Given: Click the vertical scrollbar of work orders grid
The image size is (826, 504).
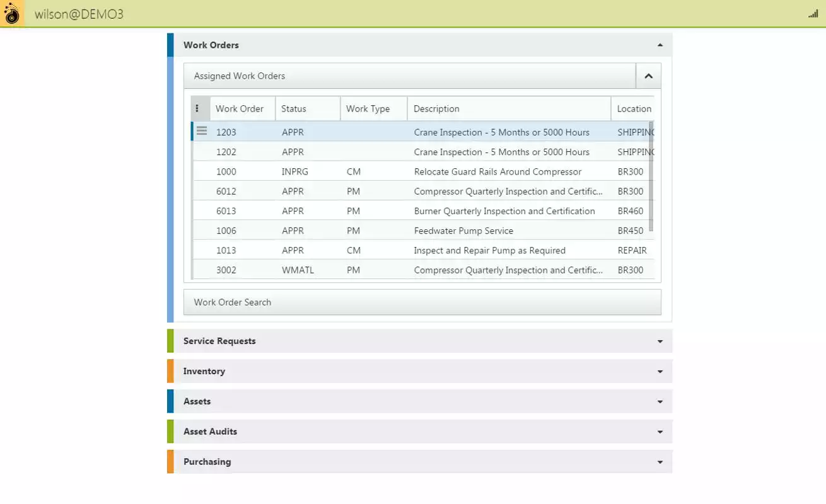Looking at the screenshot, I should pyautogui.click(x=651, y=176).
